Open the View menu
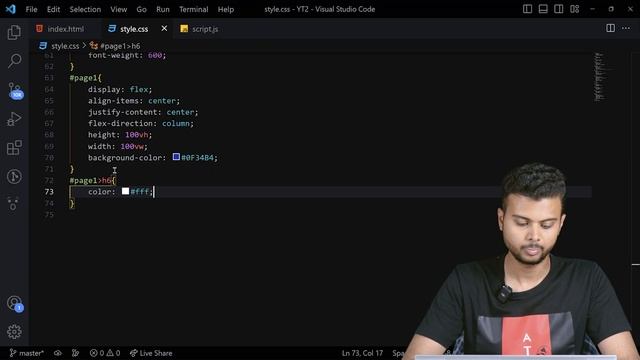 coord(118,9)
